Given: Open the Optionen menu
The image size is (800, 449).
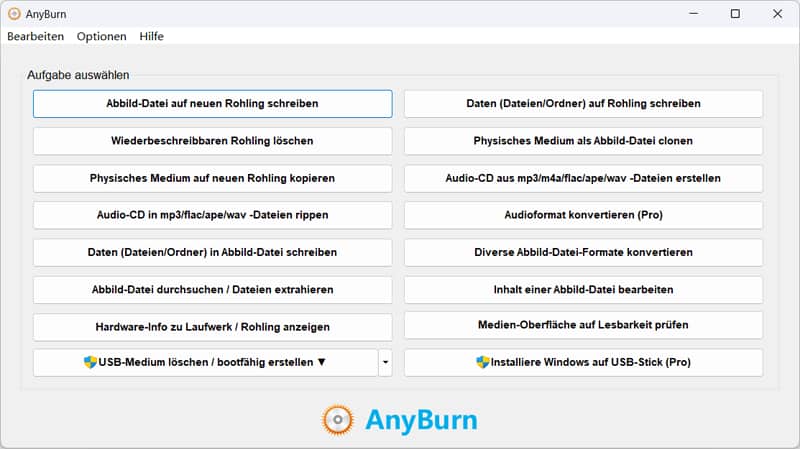Looking at the screenshot, I should pyautogui.click(x=102, y=36).
